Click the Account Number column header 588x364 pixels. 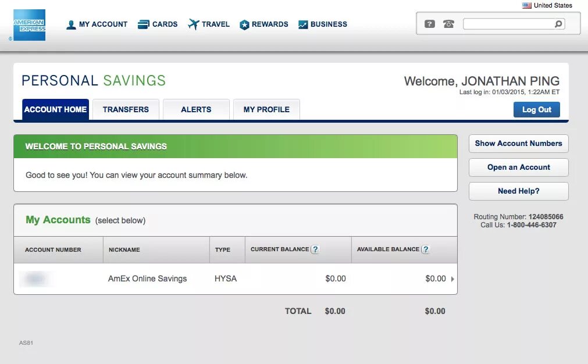click(53, 249)
